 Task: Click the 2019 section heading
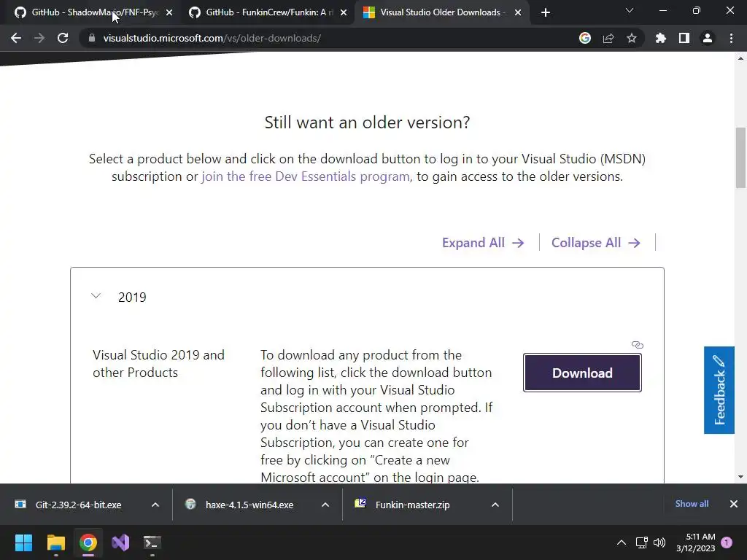(x=132, y=297)
